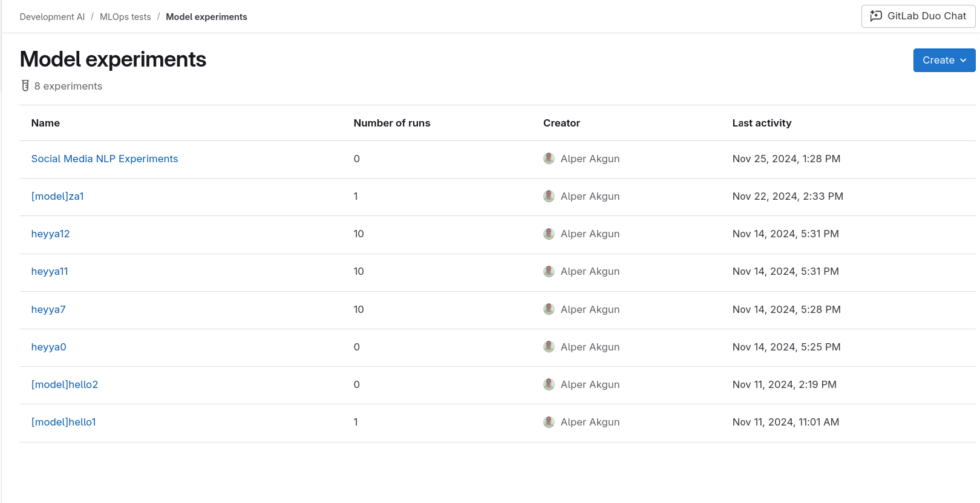Navigate to Development AI breadcrumb
Screen dimensions: 980x503
52,17
